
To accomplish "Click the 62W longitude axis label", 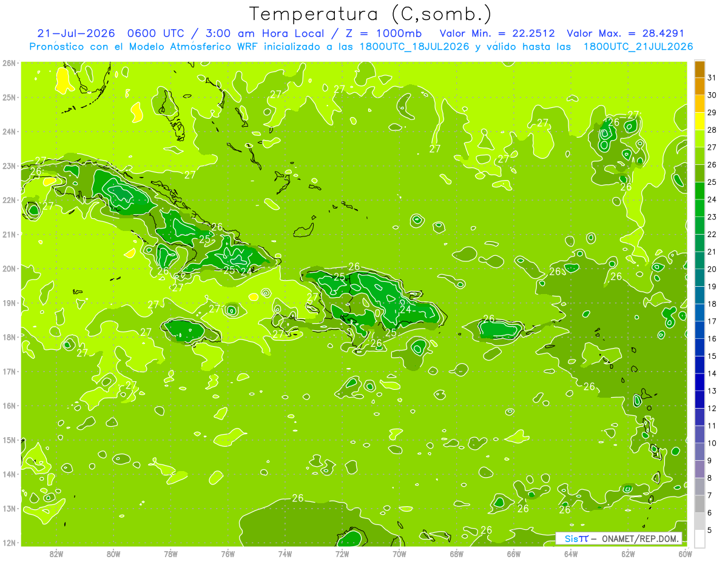I will pyautogui.click(x=629, y=554).
